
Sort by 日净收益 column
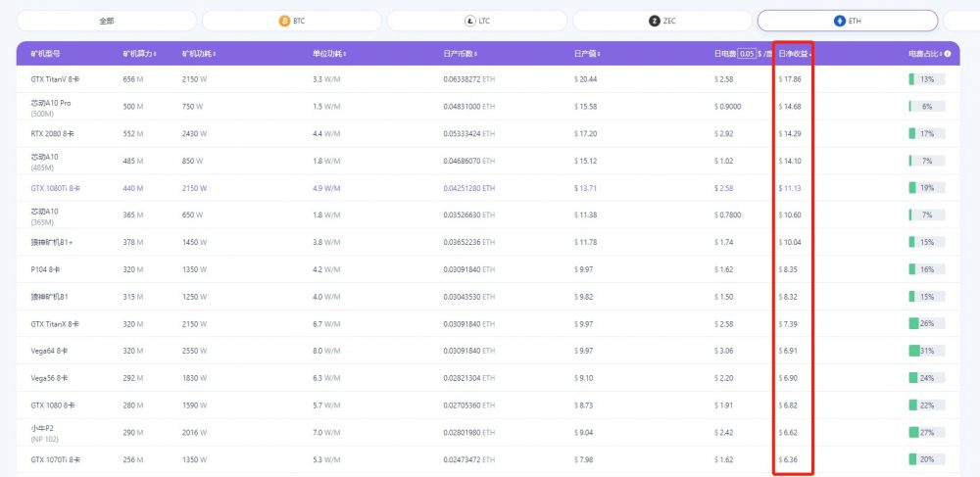(x=795, y=54)
